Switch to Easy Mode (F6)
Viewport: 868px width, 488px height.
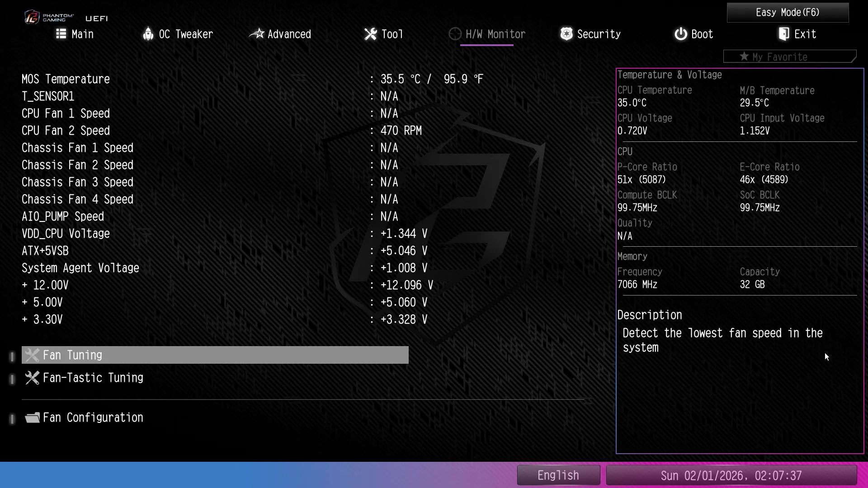788,13
